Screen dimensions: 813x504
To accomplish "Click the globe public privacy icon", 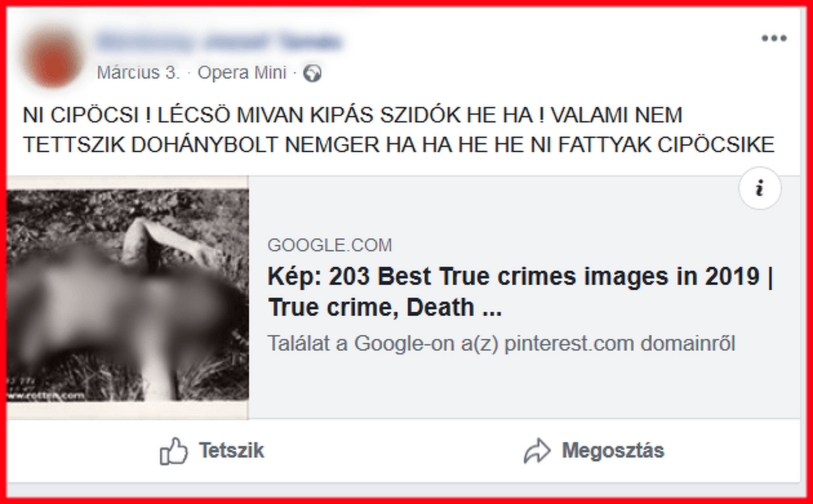I will (312, 73).
